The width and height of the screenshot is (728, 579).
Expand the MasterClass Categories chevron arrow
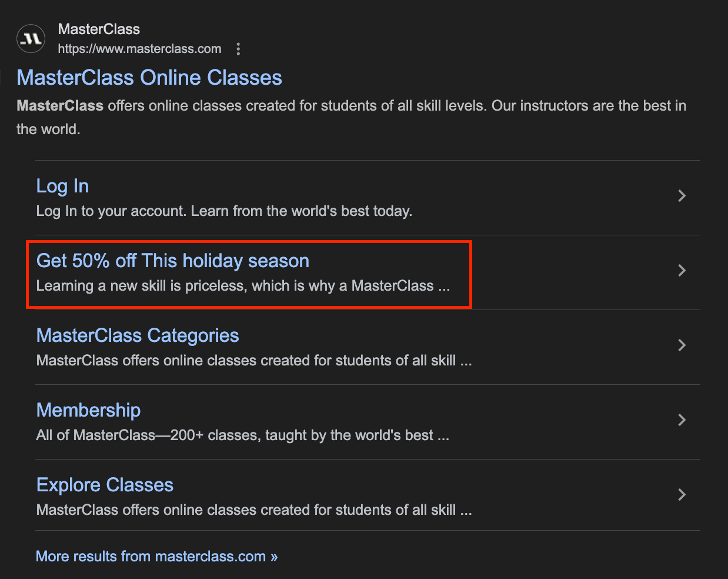pos(682,345)
